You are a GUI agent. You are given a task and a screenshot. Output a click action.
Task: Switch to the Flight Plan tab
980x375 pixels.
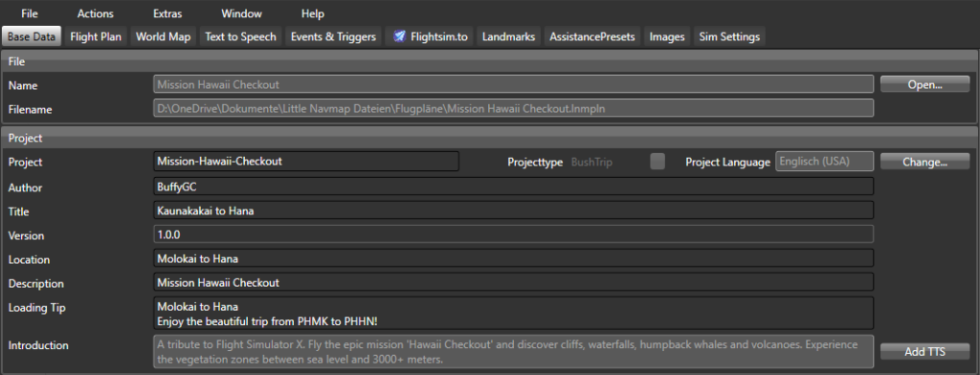[x=96, y=37]
